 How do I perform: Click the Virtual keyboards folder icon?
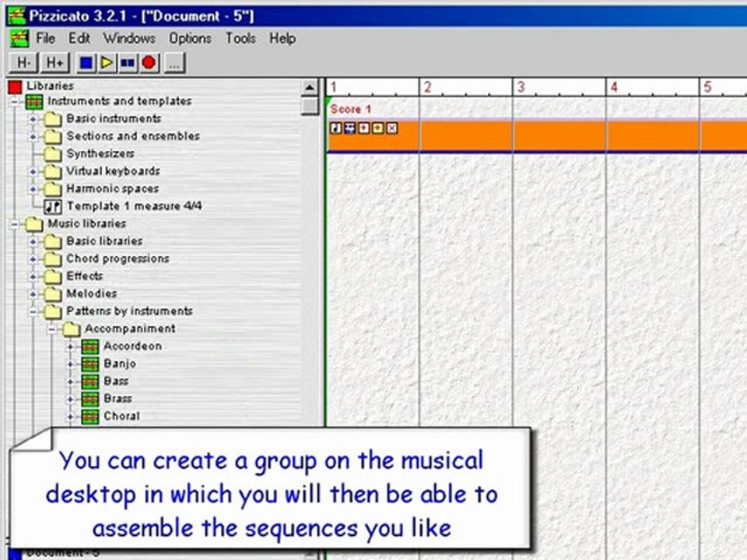[x=53, y=171]
